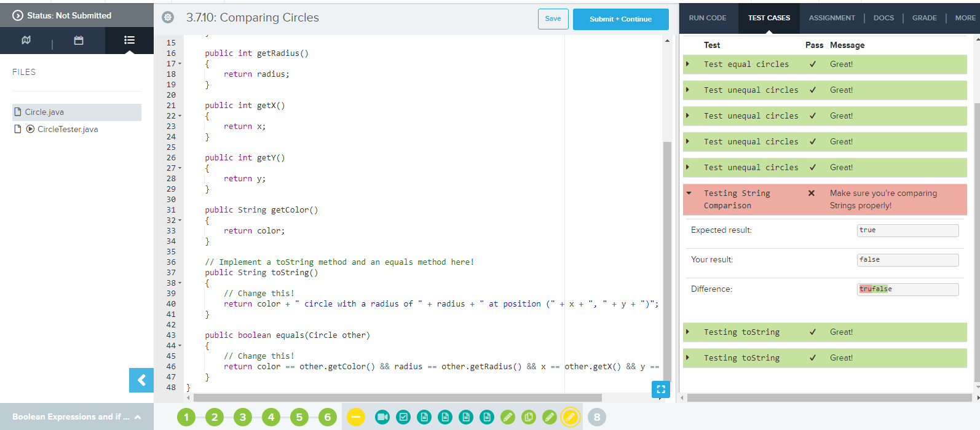Open the calendar icon in sidebar

79,40
